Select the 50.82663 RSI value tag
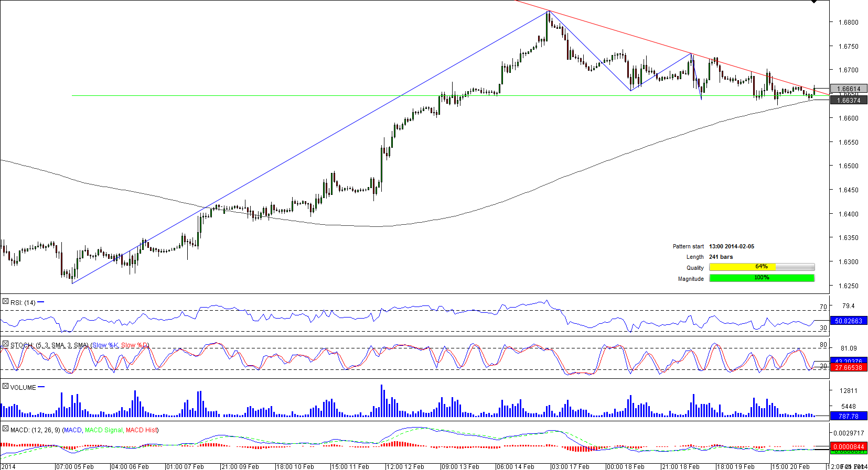 pyautogui.click(x=848, y=321)
